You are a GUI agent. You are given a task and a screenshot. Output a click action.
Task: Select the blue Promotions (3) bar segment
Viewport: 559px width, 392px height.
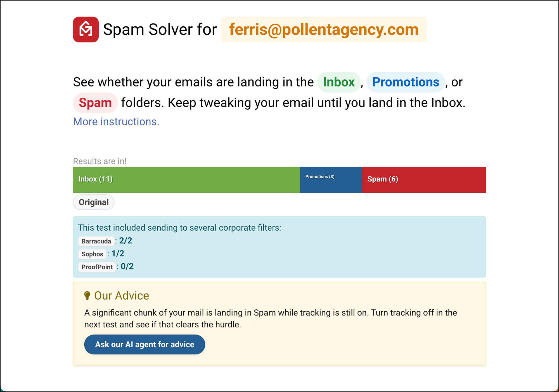331,180
